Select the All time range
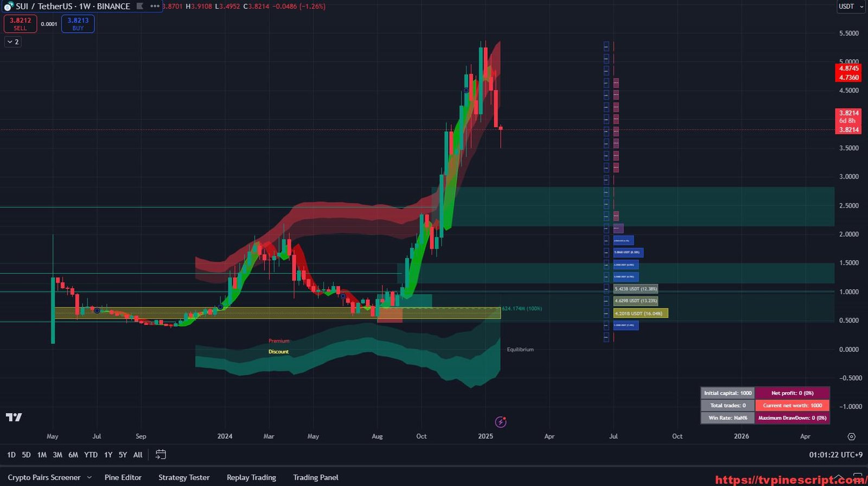The width and height of the screenshot is (868, 486). [x=138, y=455]
